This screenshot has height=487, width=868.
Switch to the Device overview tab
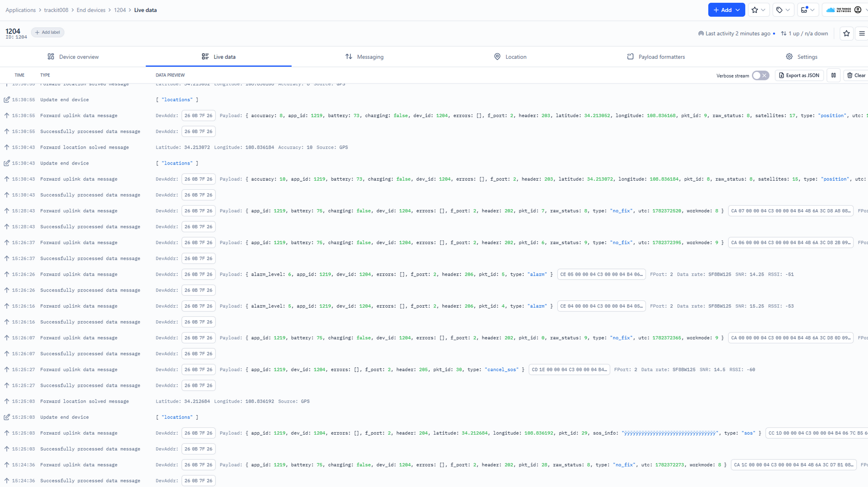click(73, 57)
